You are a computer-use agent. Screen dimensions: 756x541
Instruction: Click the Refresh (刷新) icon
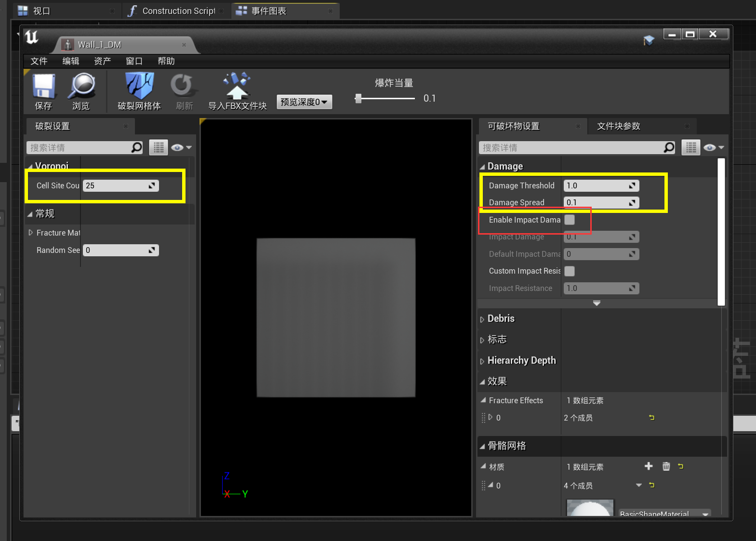183,85
